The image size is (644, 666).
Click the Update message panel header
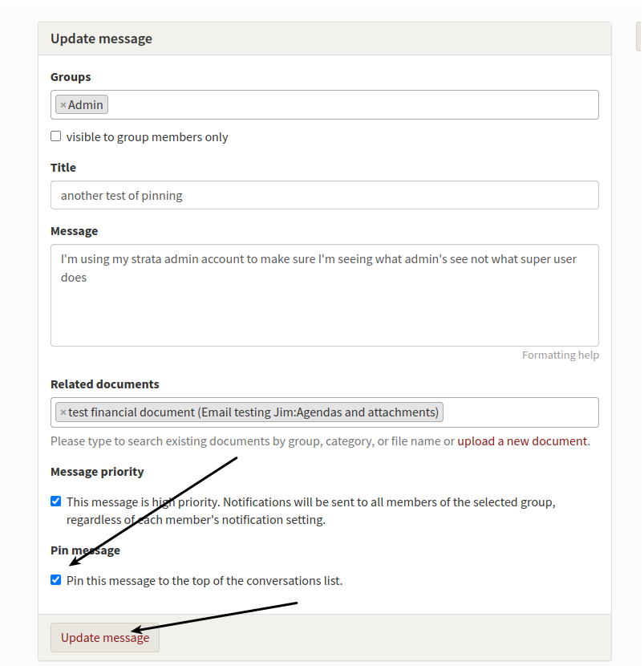pos(325,39)
